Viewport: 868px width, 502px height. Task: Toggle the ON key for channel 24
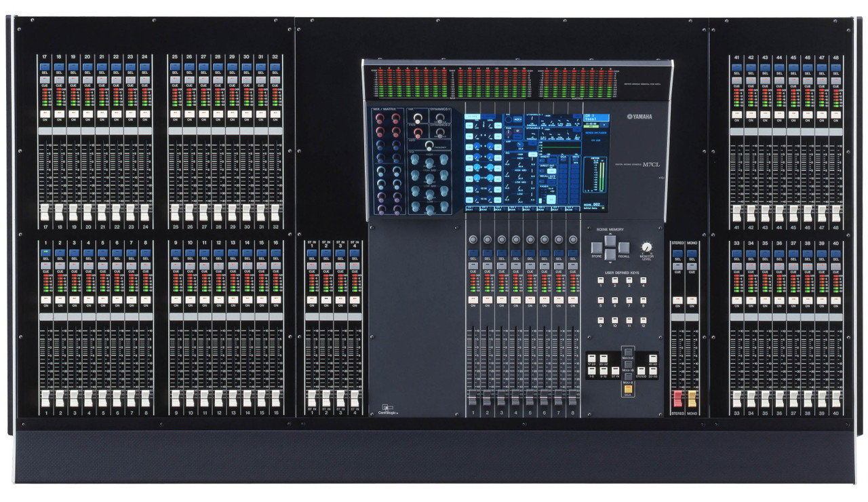click(145, 114)
